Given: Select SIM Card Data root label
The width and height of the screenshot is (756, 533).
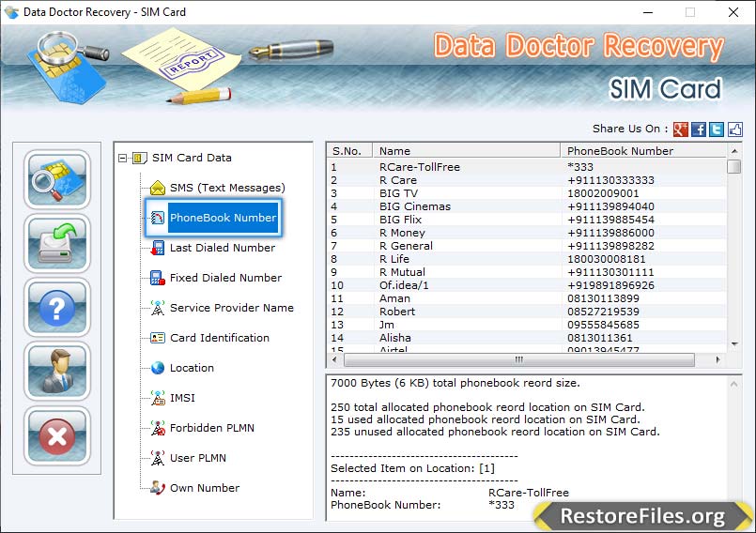Looking at the screenshot, I should click(192, 158).
